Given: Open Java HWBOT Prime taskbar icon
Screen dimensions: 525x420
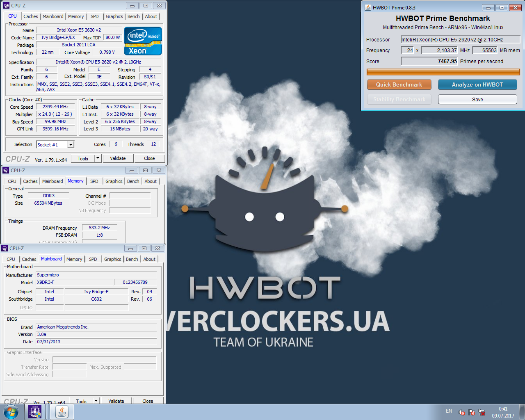Looking at the screenshot, I should pyautogui.click(x=62, y=412).
